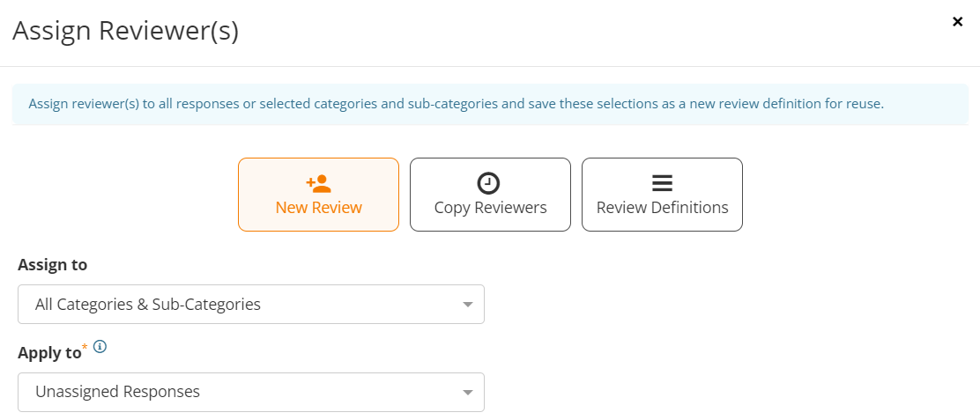
Task: Select the New Review option label
Action: click(x=319, y=208)
